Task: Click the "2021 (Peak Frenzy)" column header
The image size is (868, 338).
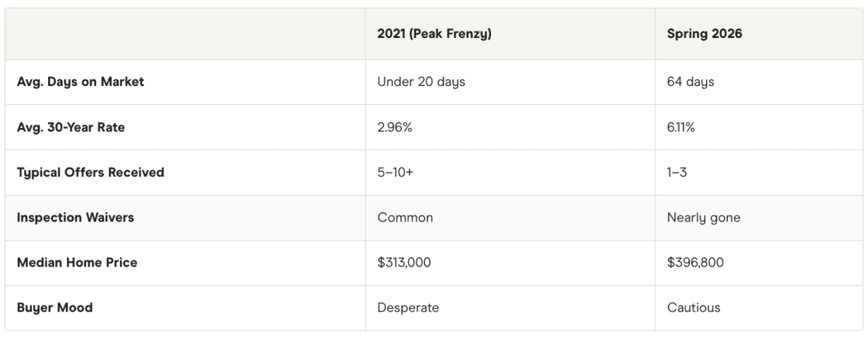Action: [434, 34]
